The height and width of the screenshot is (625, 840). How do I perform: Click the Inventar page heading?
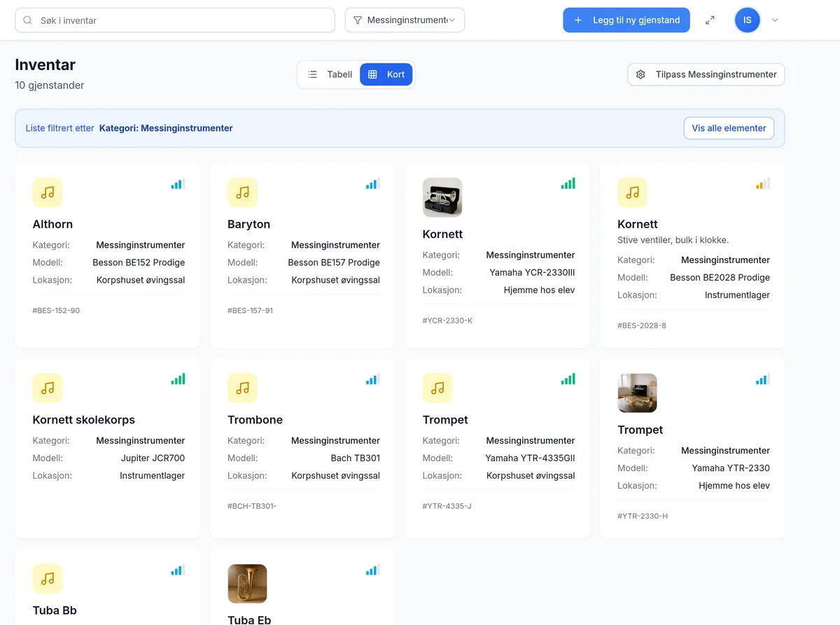click(45, 65)
